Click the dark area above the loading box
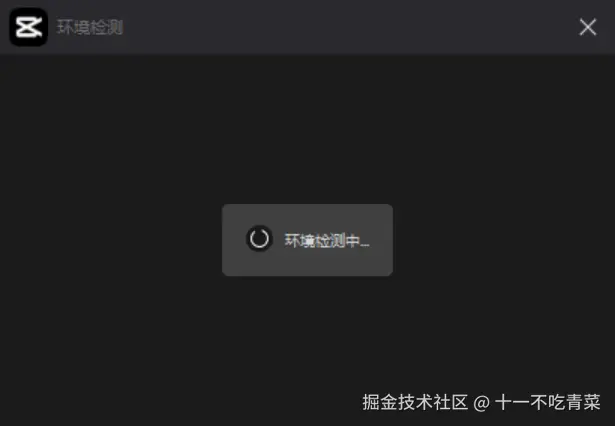615x426 pixels. click(x=307, y=129)
